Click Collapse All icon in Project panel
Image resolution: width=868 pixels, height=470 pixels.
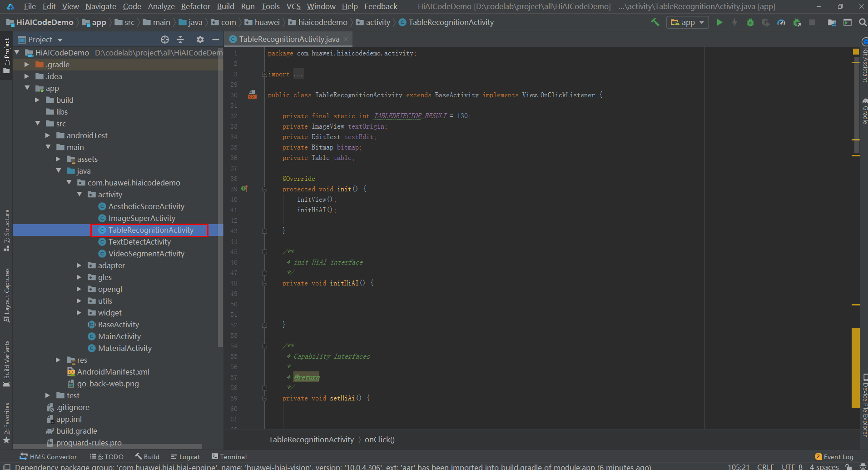click(x=180, y=40)
